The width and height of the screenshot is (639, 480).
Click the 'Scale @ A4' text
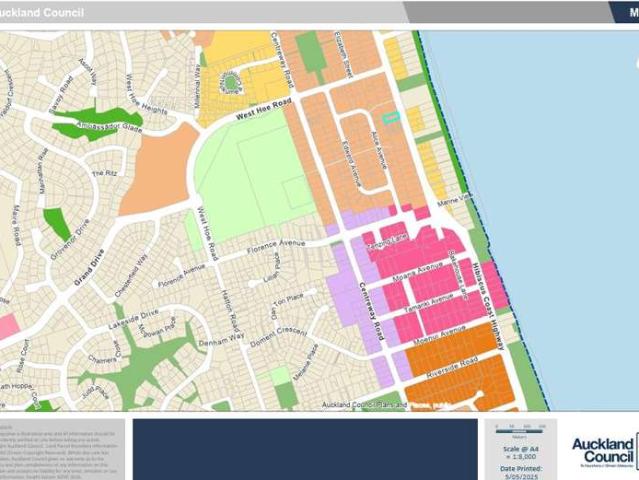(x=521, y=448)
